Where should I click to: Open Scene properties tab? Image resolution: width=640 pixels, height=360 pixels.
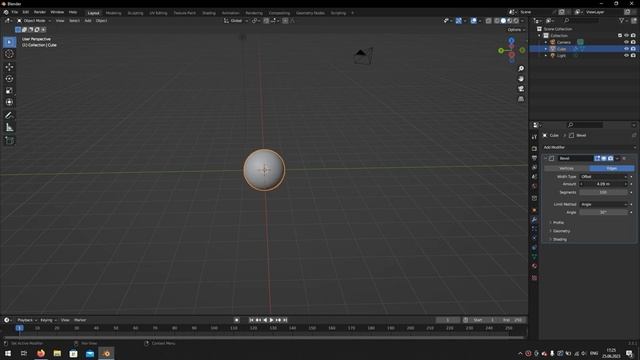coord(534,177)
